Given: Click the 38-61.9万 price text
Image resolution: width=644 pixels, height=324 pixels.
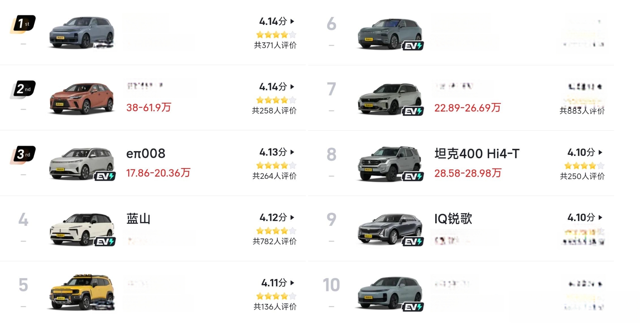Looking at the screenshot, I should [149, 107].
